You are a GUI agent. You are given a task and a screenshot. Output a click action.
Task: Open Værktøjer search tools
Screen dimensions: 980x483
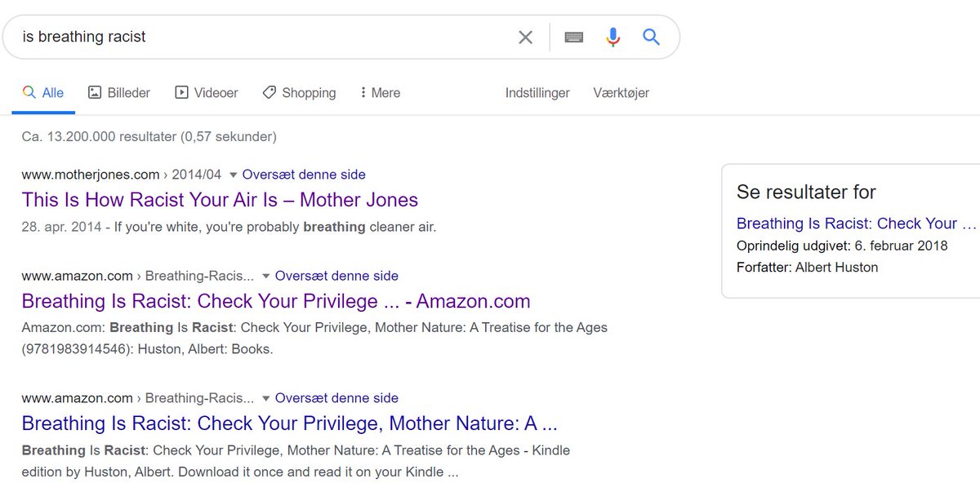(x=621, y=93)
